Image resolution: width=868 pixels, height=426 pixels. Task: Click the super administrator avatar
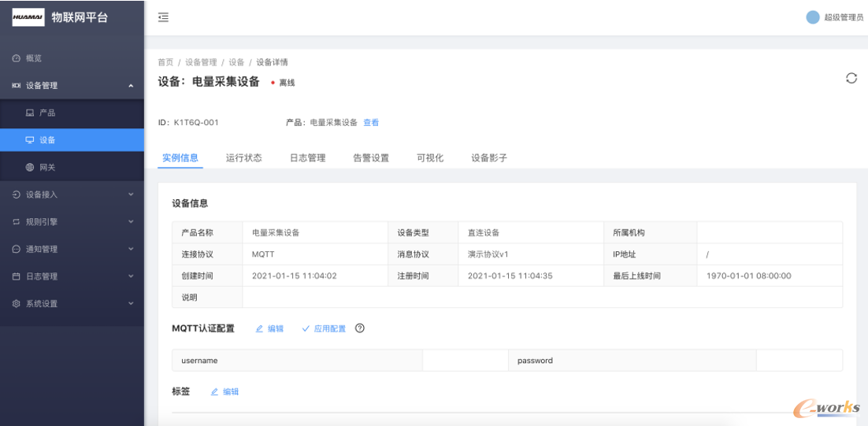click(x=813, y=17)
